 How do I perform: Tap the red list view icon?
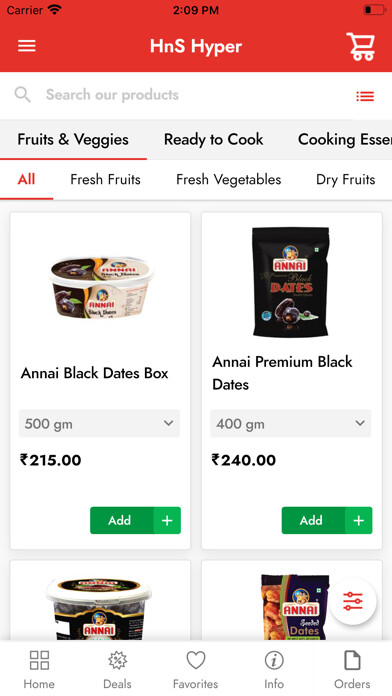click(x=365, y=96)
